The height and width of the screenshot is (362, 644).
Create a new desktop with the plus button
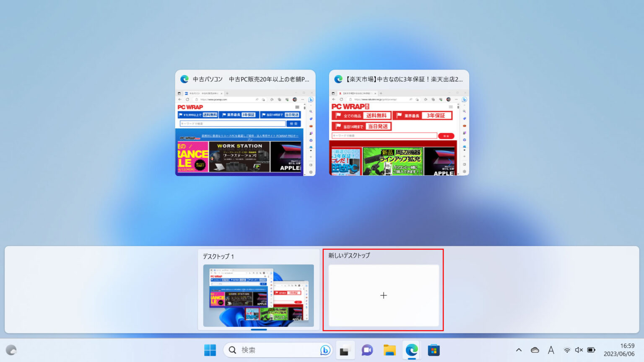click(x=383, y=295)
